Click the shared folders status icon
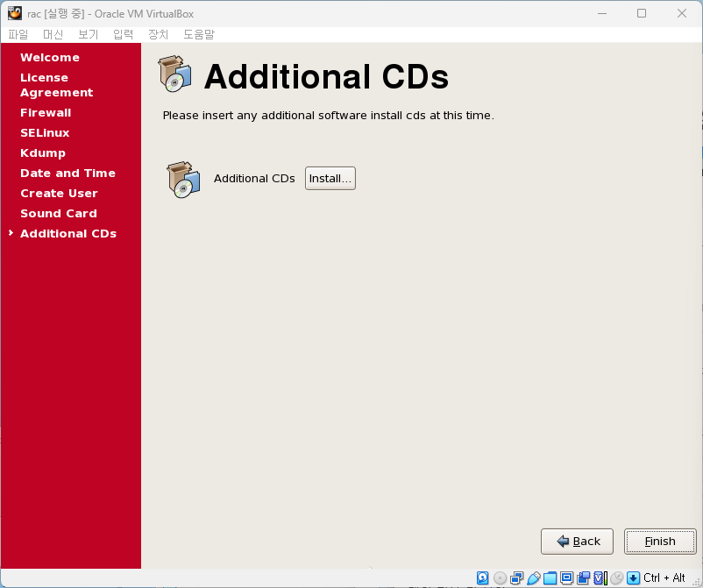Image resolution: width=703 pixels, height=588 pixels. (x=550, y=578)
